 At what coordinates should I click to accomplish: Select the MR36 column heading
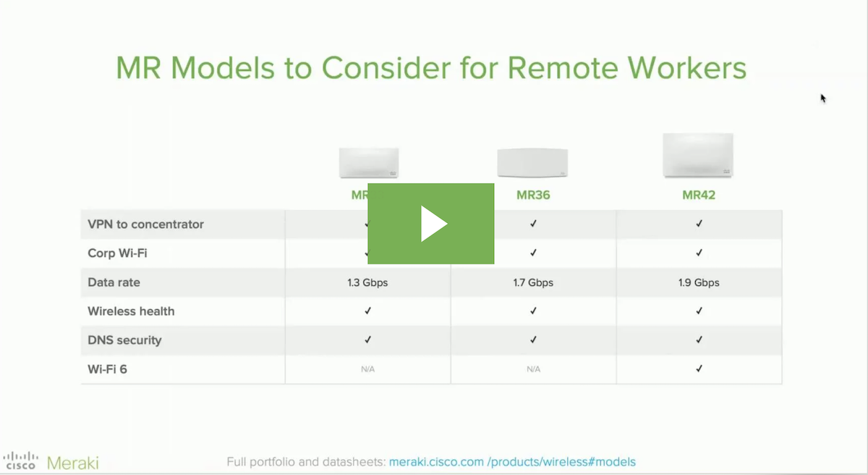[533, 196]
